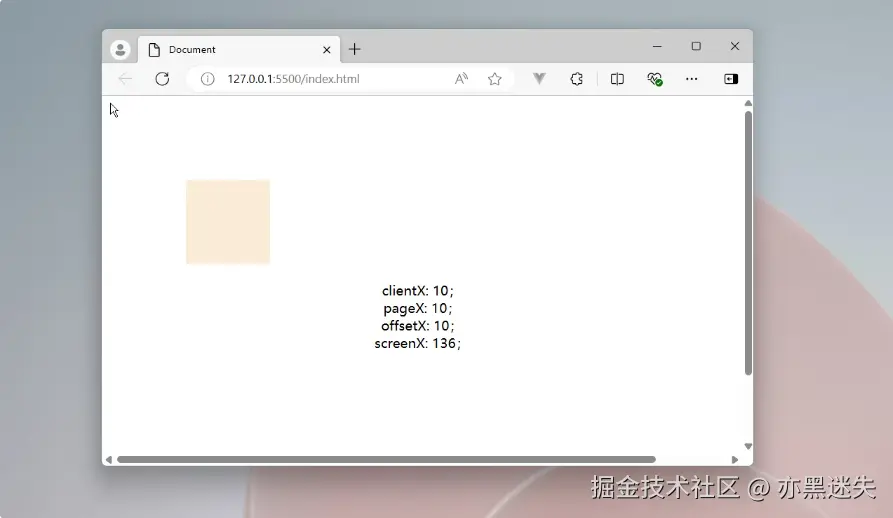Image resolution: width=893 pixels, height=518 pixels.
Task: Click the screenX: 136 text
Action: point(417,343)
